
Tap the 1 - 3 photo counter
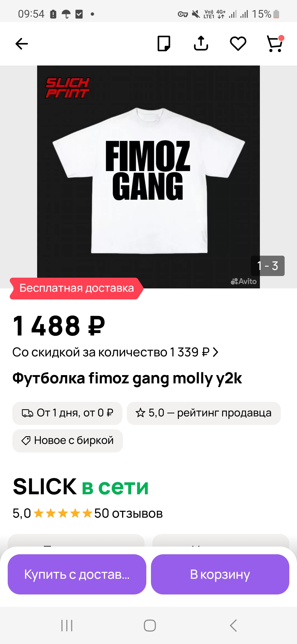point(268,266)
